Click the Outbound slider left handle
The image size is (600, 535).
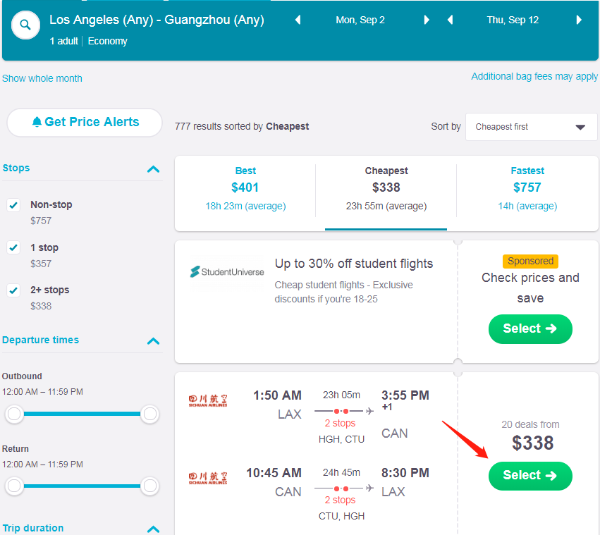[x=14, y=414]
